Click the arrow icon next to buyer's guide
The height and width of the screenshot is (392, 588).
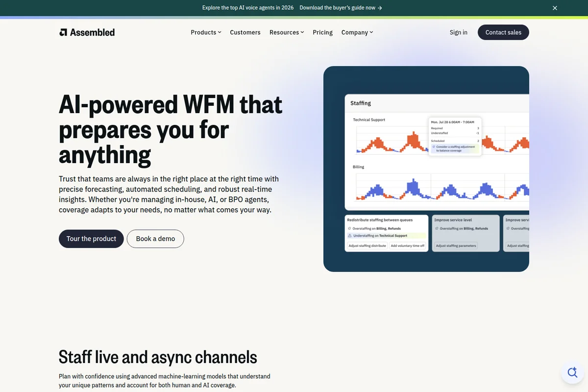(x=380, y=8)
